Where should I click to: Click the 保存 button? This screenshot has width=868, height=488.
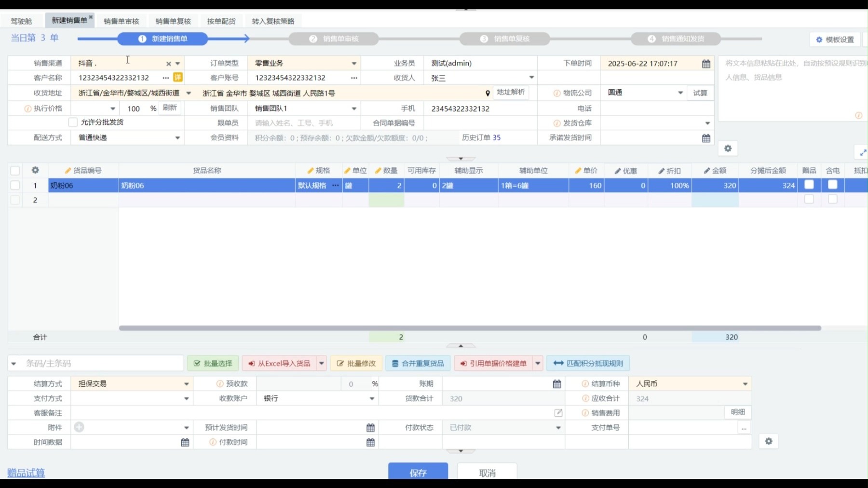418,473
